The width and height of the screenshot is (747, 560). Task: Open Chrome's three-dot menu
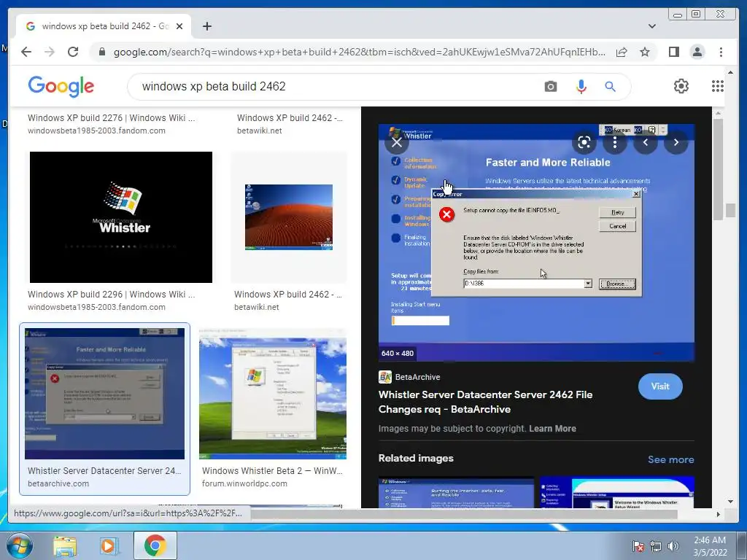pos(721,52)
